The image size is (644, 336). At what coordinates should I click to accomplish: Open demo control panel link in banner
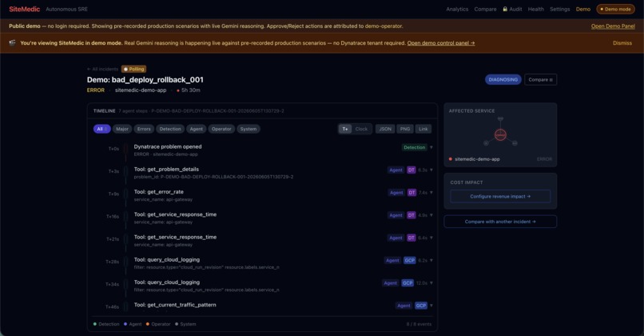pos(441,42)
